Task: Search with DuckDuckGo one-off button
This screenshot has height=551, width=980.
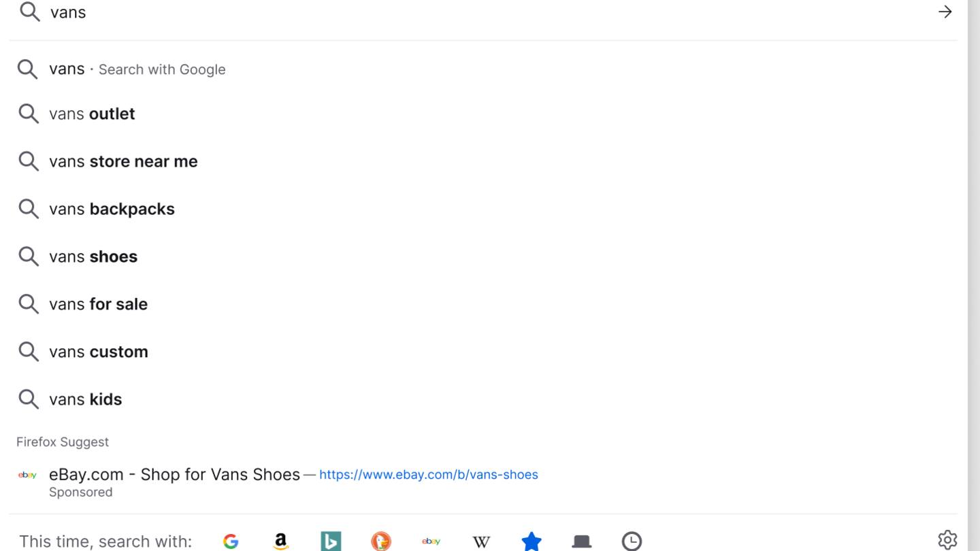Action: tap(381, 541)
